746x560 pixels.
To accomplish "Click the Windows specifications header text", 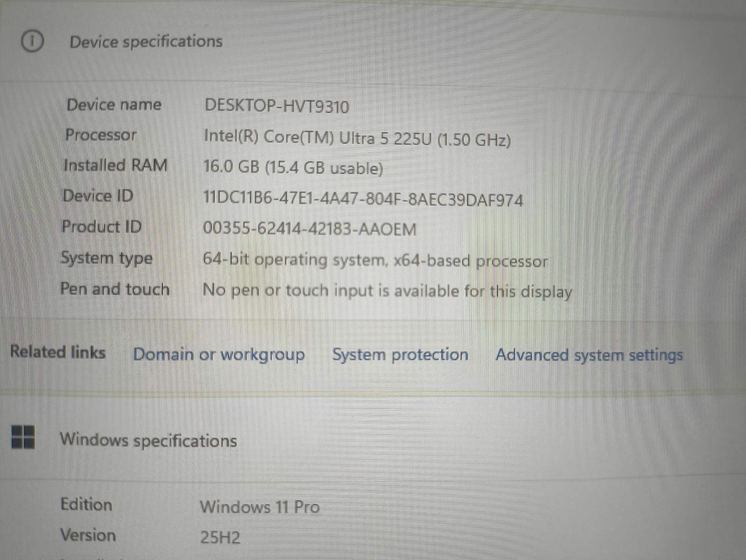I will click(x=148, y=439).
